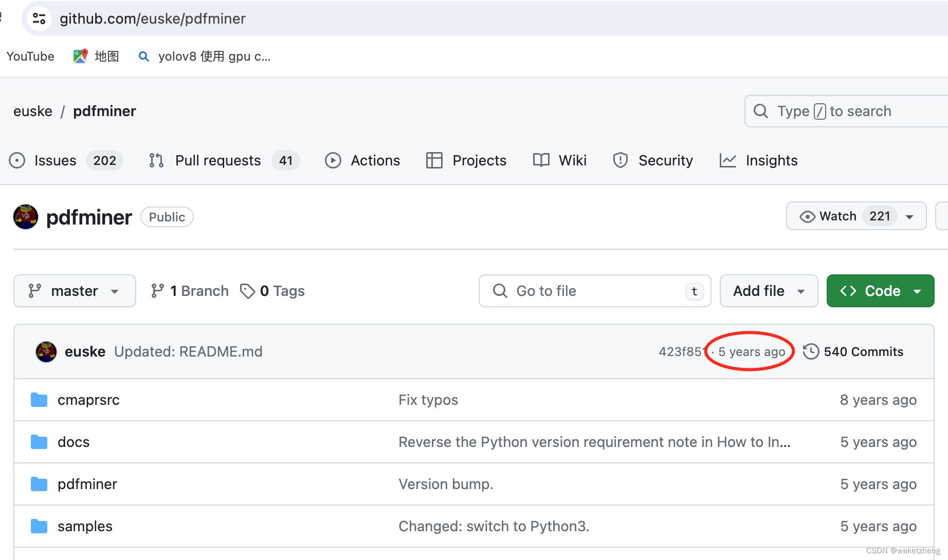Click the Watch eye icon
This screenshot has height=560, width=948.
(808, 216)
